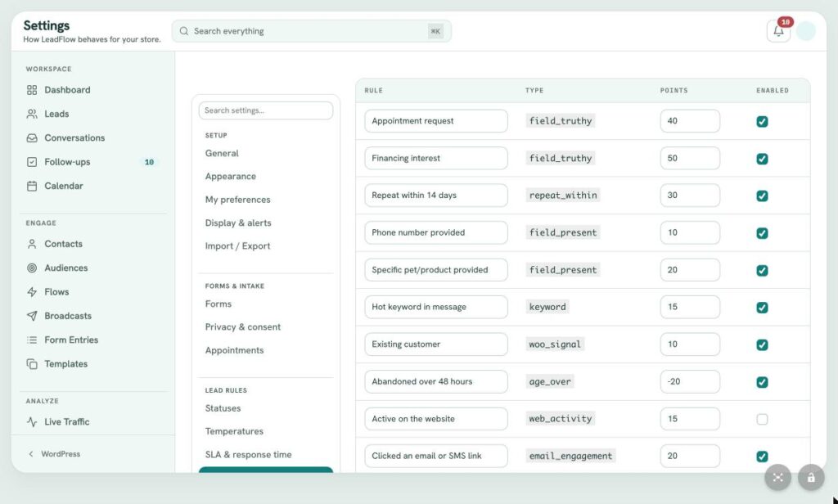Edit the Existing customer rule name
The image size is (838, 504).
(x=436, y=344)
